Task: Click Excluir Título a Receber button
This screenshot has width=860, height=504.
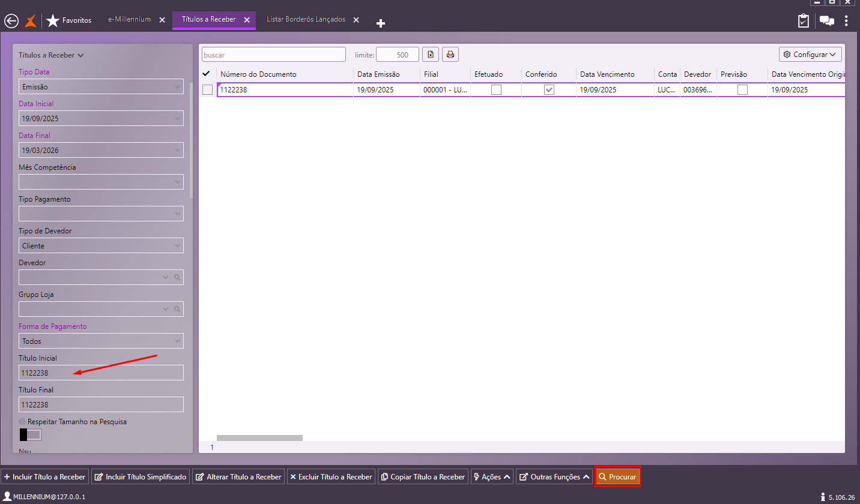Action: pos(332,477)
